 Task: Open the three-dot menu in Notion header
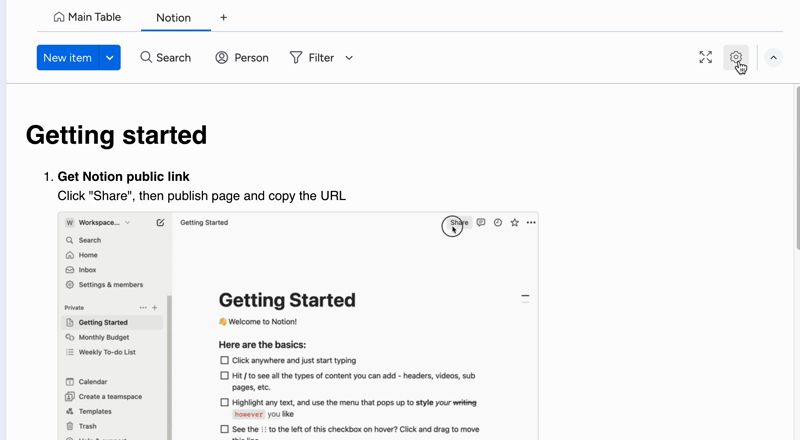coord(531,223)
